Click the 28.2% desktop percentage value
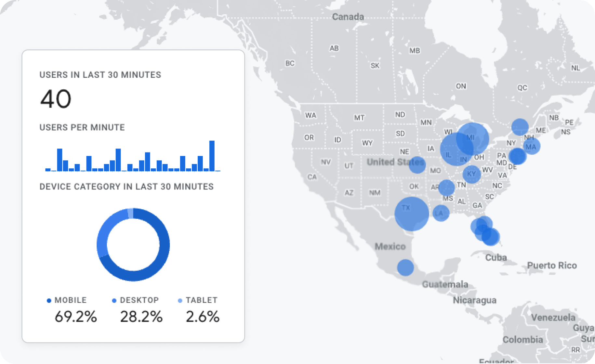This screenshot has height=364, width=595. pyautogui.click(x=141, y=317)
